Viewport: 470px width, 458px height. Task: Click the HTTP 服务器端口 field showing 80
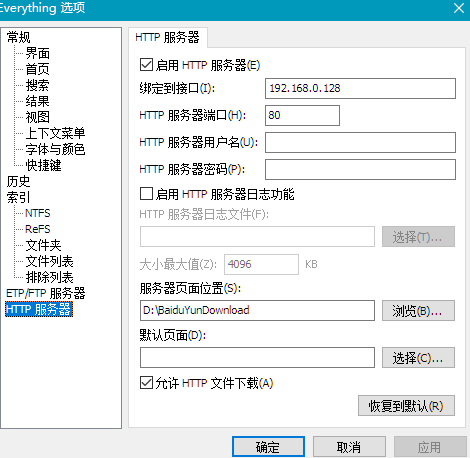click(x=302, y=115)
